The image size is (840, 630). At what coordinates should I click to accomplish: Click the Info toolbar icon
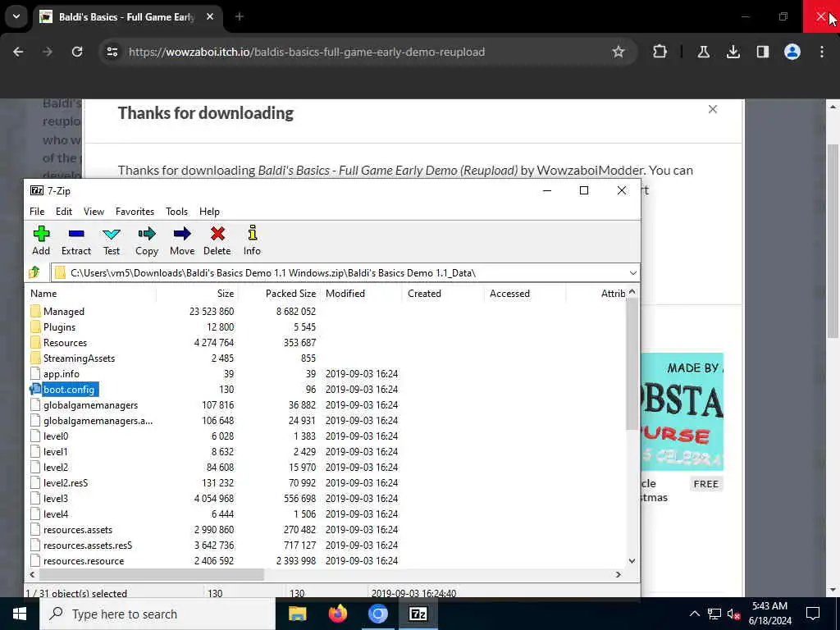tap(253, 240)
